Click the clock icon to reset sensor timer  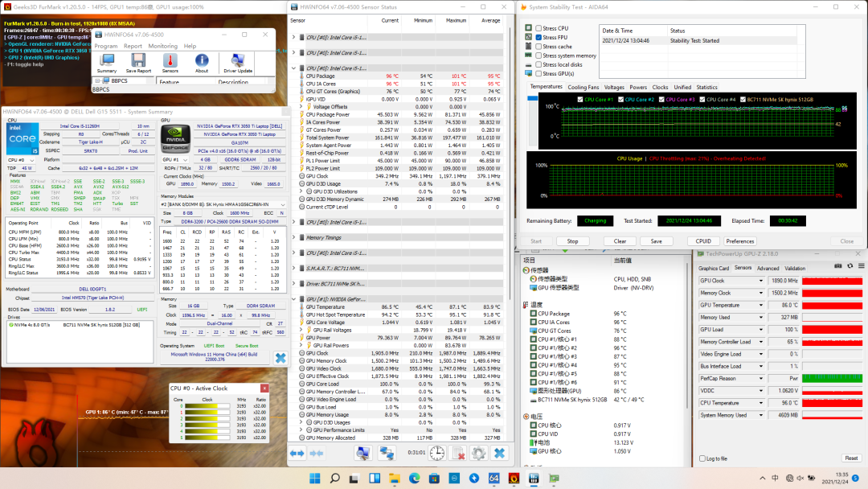tap(436, 453)
